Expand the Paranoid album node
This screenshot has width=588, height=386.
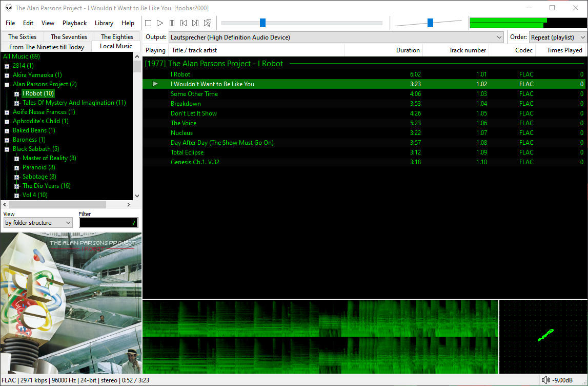[17, 168]
